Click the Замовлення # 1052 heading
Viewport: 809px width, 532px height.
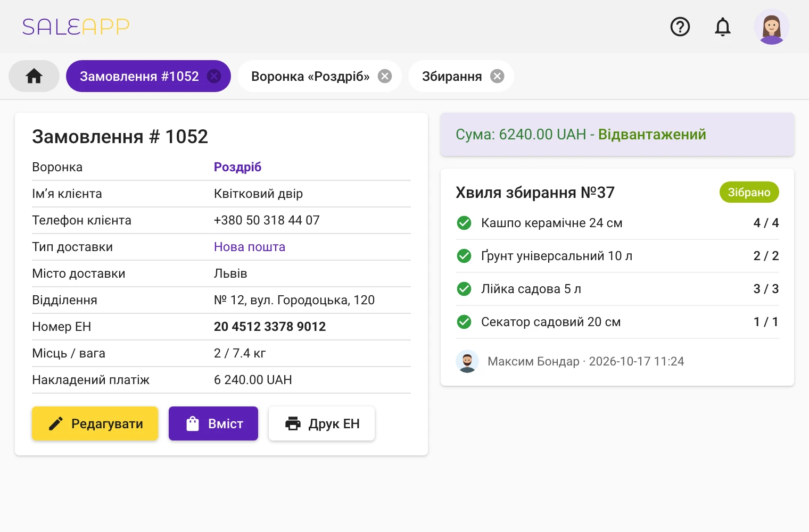coord(120,137)
